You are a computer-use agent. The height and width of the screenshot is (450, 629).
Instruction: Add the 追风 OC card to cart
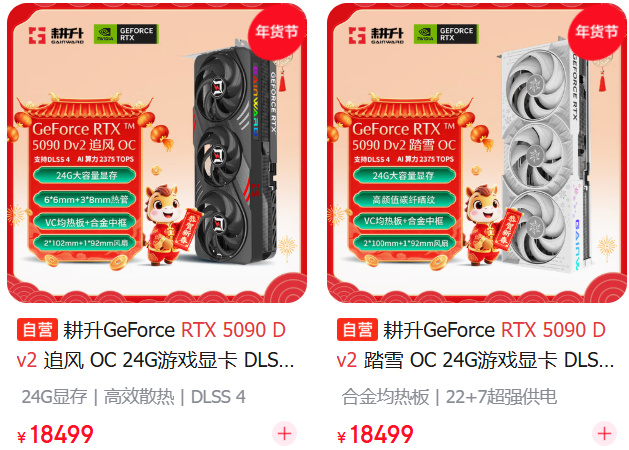coord(284,434)
